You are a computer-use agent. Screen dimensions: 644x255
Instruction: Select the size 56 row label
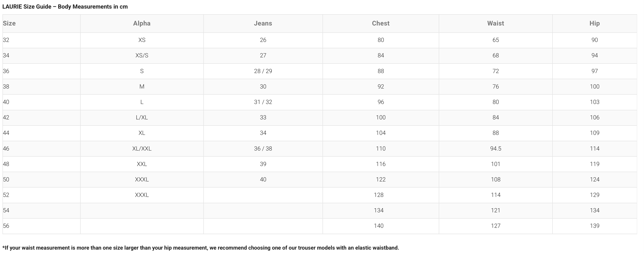6,226
